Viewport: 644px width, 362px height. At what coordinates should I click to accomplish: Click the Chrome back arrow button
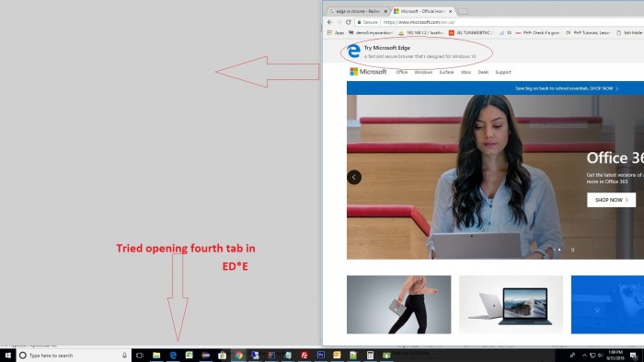coord(329,22)
